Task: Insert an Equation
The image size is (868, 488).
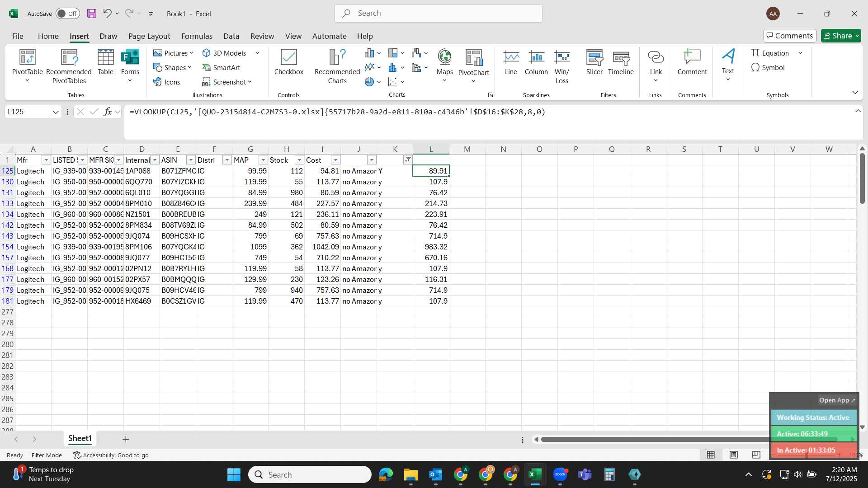Action: [770, 53]
